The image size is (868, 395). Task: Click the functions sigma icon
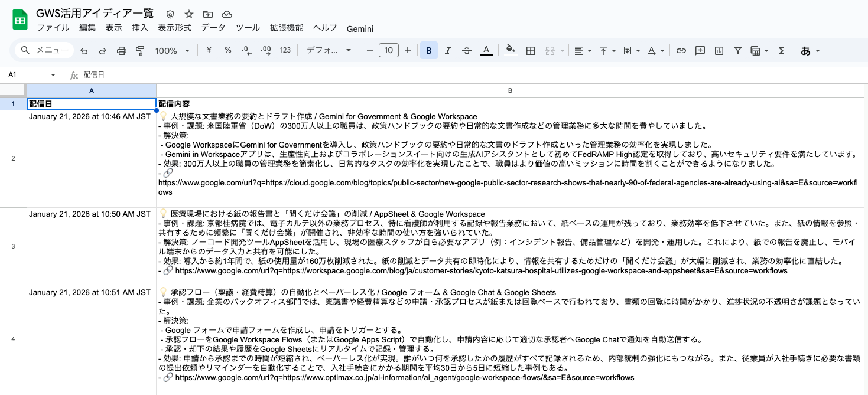[782, 51]
